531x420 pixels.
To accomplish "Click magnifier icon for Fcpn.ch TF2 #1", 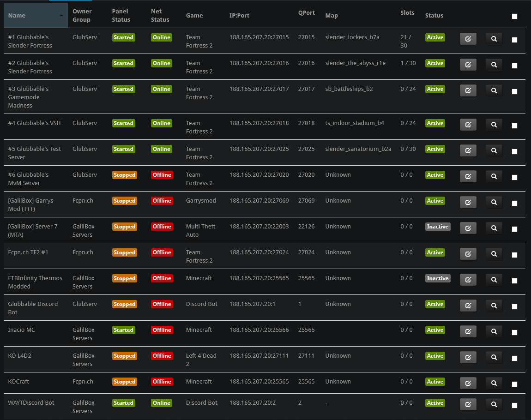I will point(494,254).
